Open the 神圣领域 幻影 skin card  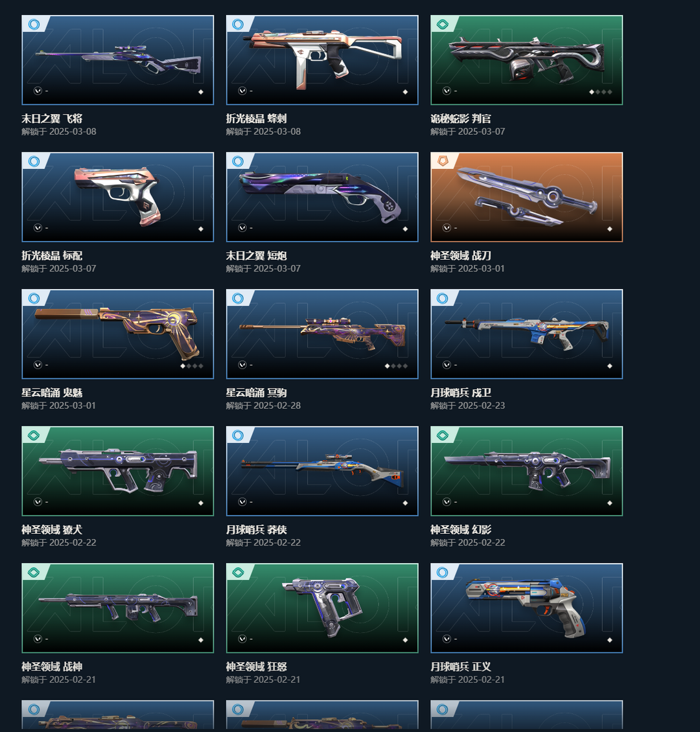[x=527, y=471]
